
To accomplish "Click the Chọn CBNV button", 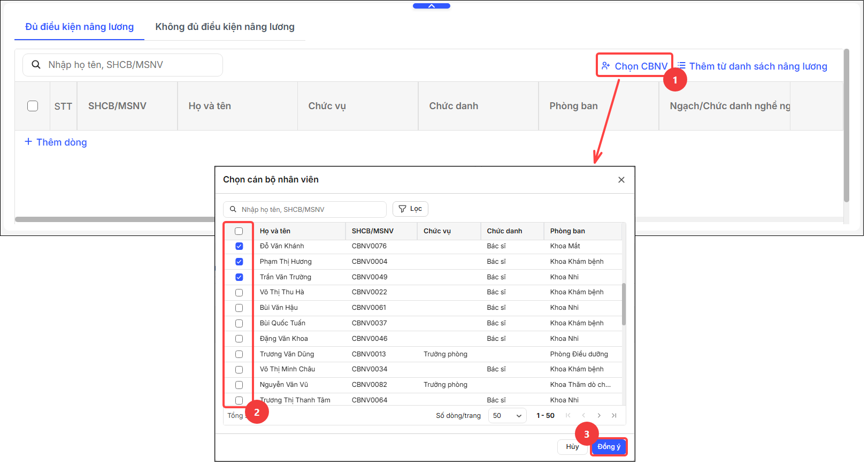I will pos(634,66).
